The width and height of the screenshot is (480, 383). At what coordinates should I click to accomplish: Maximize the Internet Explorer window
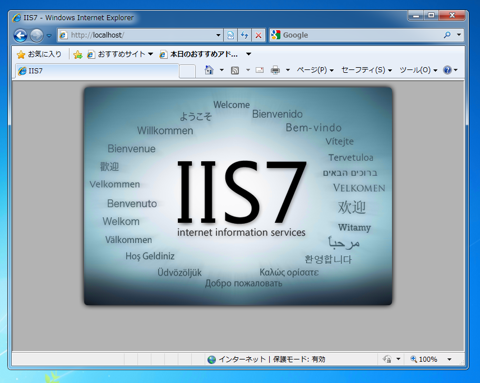click(x=431, y=15)
